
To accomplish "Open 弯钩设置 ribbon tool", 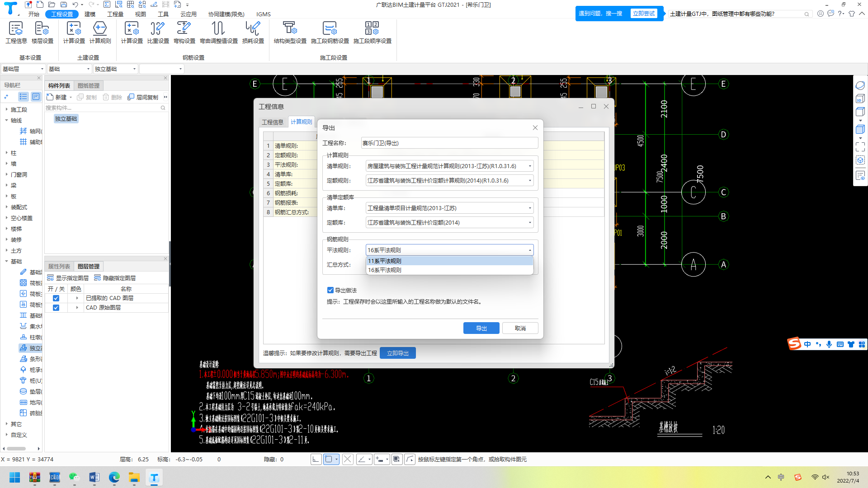I will (184, 33).
